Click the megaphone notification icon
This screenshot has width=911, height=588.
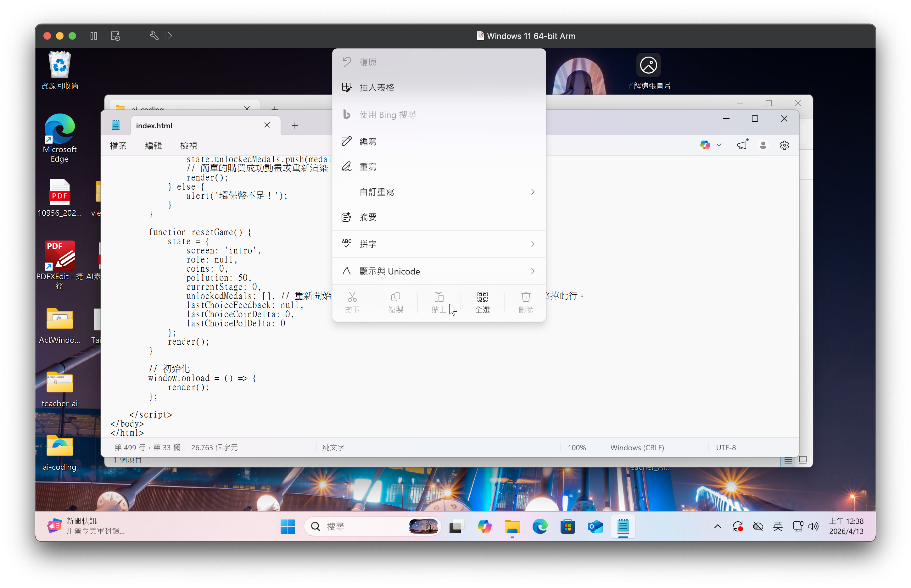click(x=742, y=145)
